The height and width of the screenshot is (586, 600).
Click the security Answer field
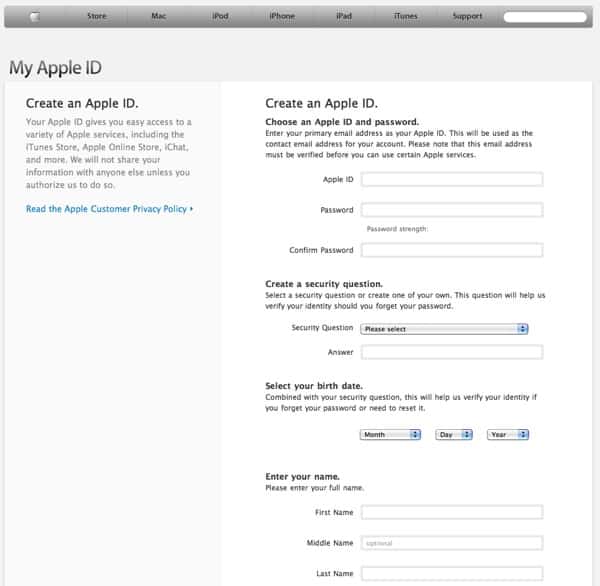click(x=452, y=352)
